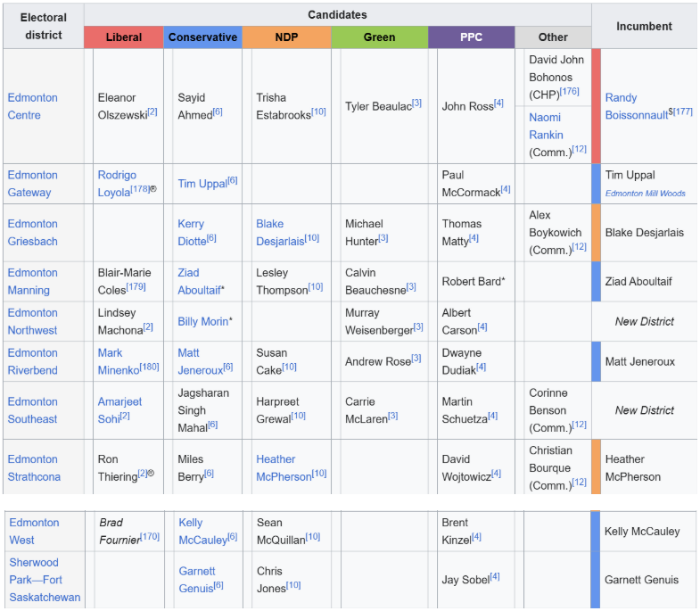Open citation [4] beside John Ross
Image resolution: width=700 pixels, height=611 pixels.
[498, 103]
